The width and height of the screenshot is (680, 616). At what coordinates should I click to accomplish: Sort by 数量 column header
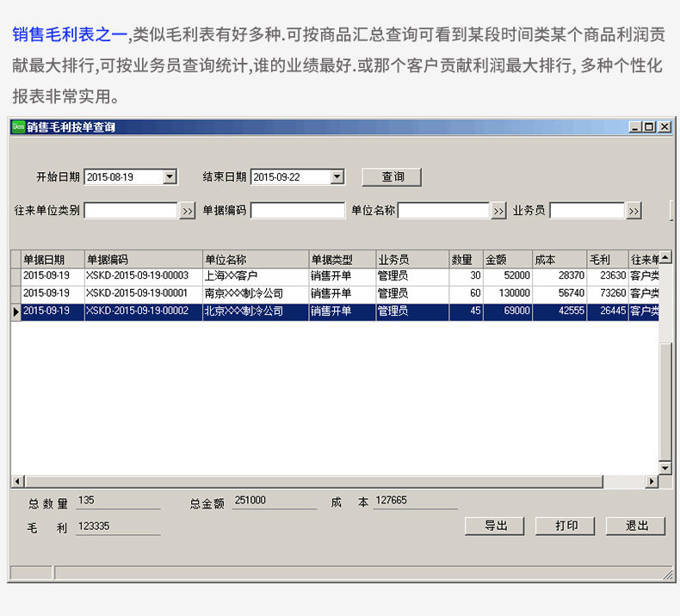click(467, 259)
